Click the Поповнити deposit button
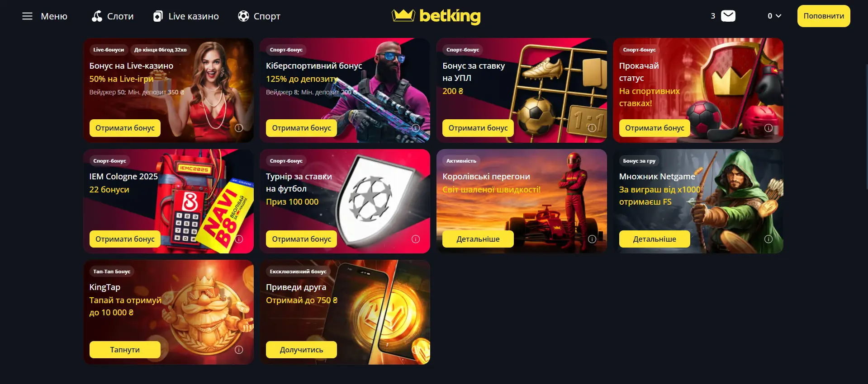This screenshot has width=868, height=384. click(x=823, y=16)
